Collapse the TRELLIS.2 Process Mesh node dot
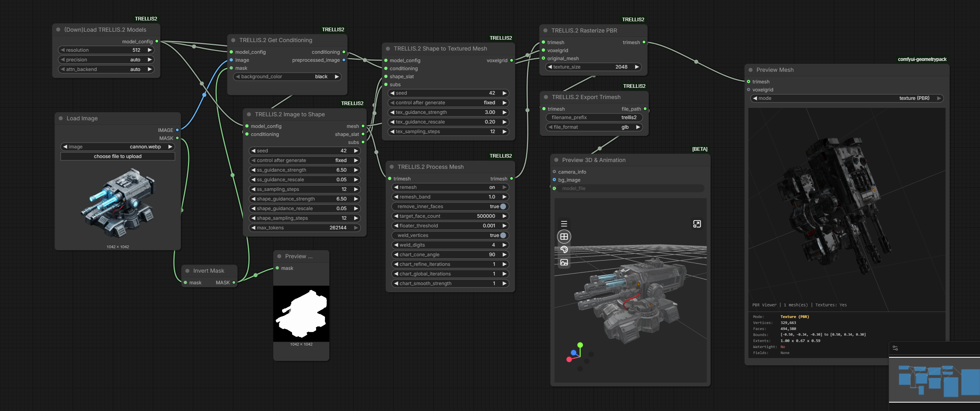980x411 pixels. [392, 167]
